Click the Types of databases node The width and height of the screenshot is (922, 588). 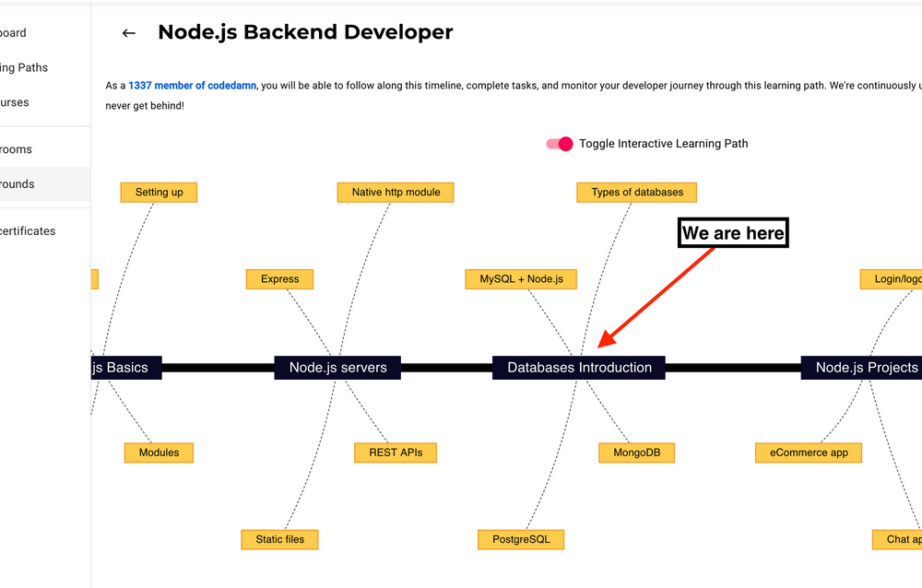click(x=637, y=192)
